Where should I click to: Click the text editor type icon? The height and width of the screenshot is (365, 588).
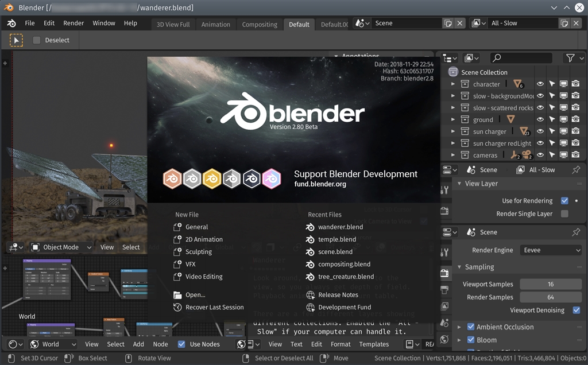[253, 344]
